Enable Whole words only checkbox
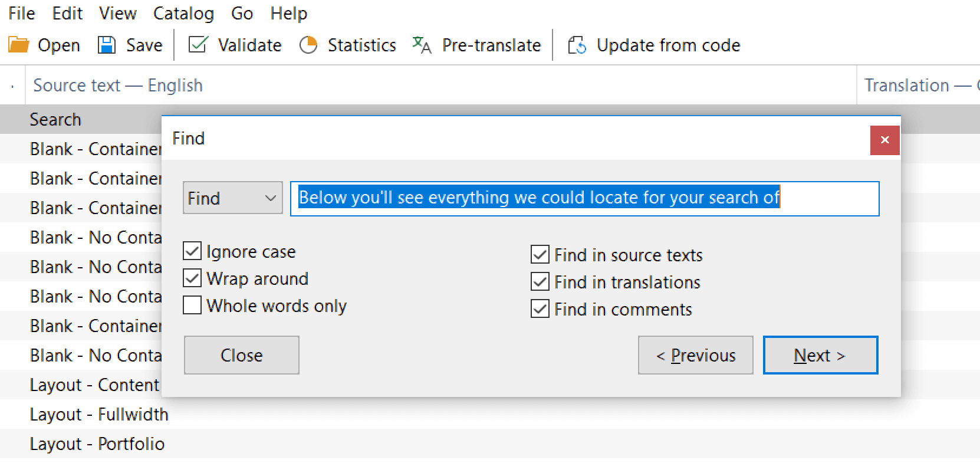 coord(192,306)
